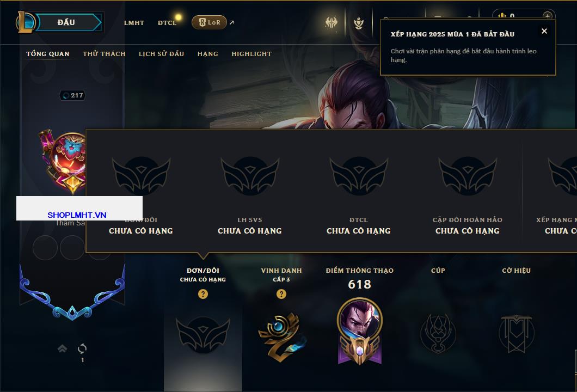
Task: Click the plus icon next to currency
Action: [548, 16]
